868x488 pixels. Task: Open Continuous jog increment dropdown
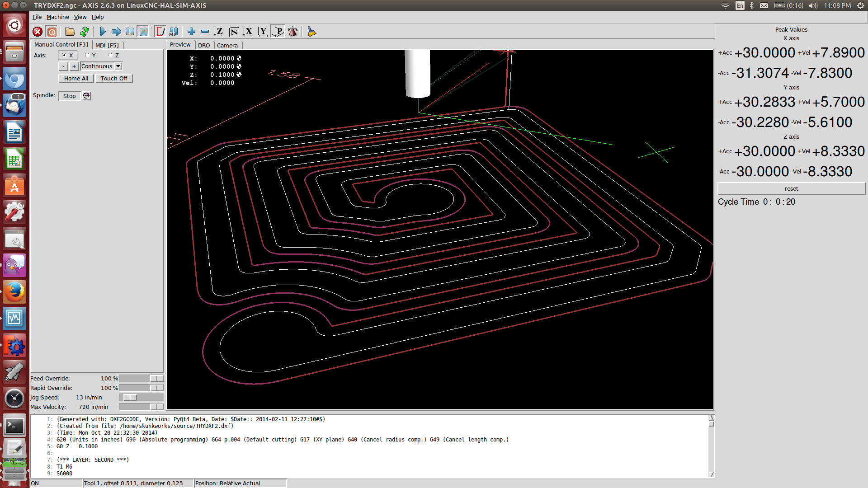101,66
